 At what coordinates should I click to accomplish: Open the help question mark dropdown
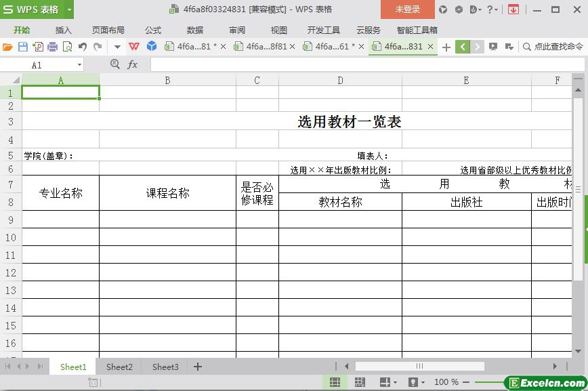coord(492,9)
